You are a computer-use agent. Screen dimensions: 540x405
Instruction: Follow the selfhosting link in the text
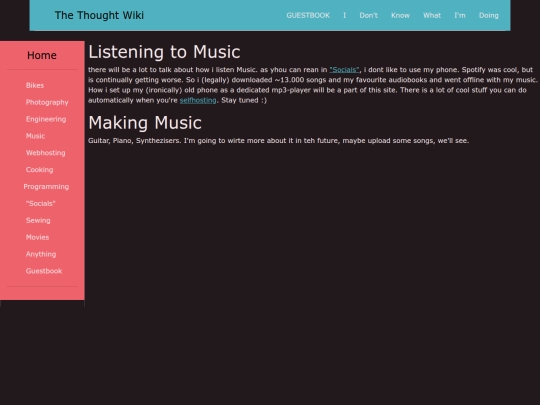coord(198,100)
